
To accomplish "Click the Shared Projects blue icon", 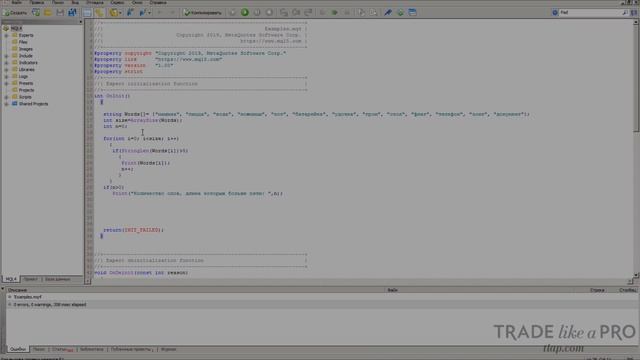I will tap(15, 104).
